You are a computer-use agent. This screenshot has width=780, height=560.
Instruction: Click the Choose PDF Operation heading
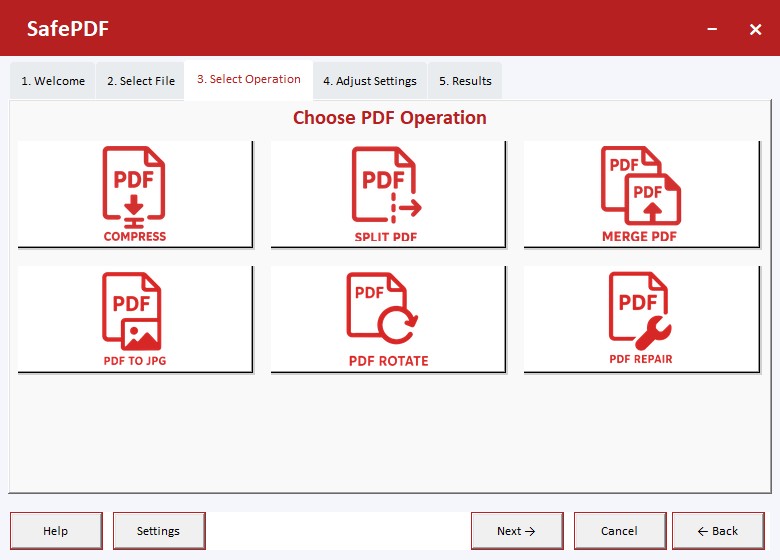coord(389,118)
